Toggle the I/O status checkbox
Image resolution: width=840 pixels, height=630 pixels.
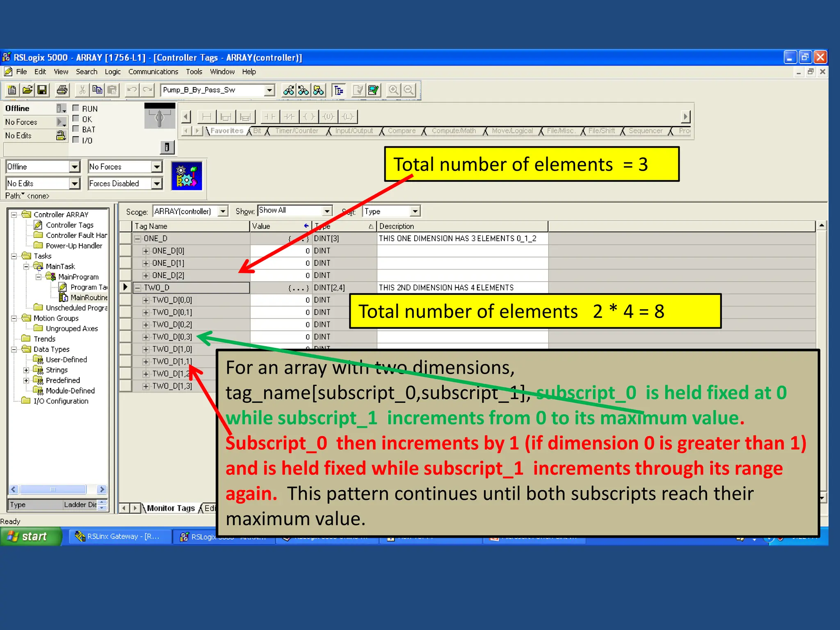tap(76, 140)
